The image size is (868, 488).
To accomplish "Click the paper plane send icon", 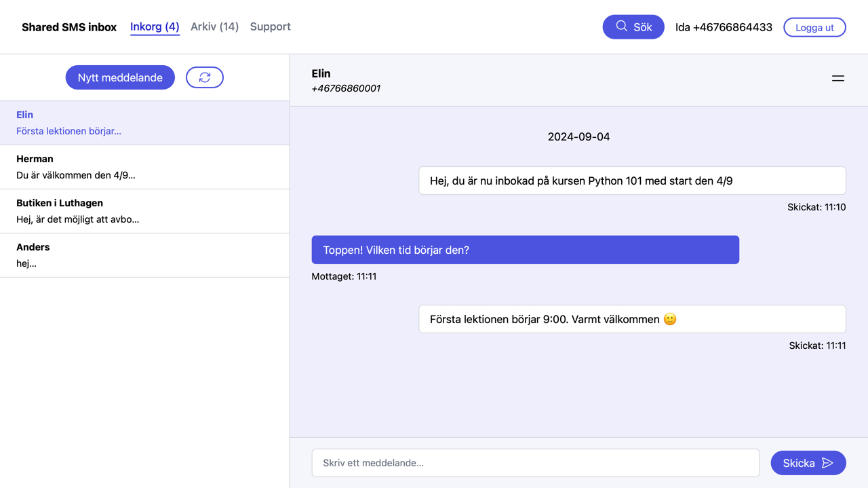I will pyautogui.click(x=827, y=463).
